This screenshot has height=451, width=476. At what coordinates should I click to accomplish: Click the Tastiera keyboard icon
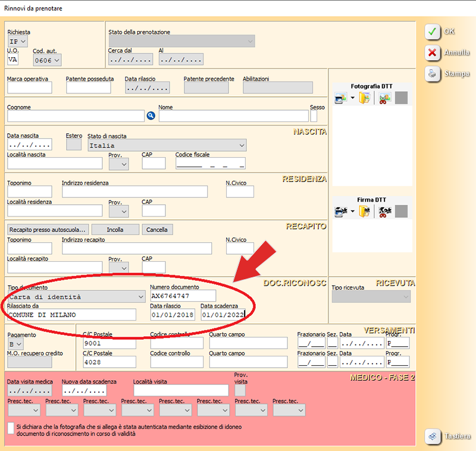433,436
